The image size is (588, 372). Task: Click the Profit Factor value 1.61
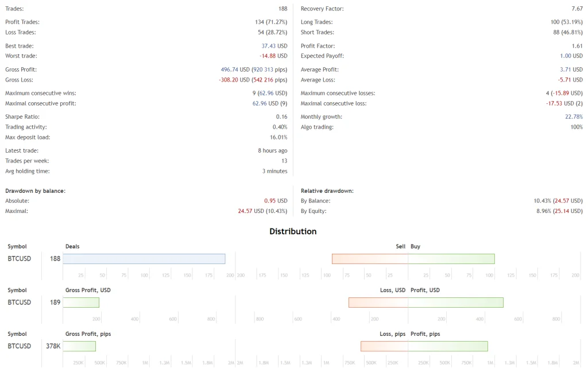coord(577,46)
